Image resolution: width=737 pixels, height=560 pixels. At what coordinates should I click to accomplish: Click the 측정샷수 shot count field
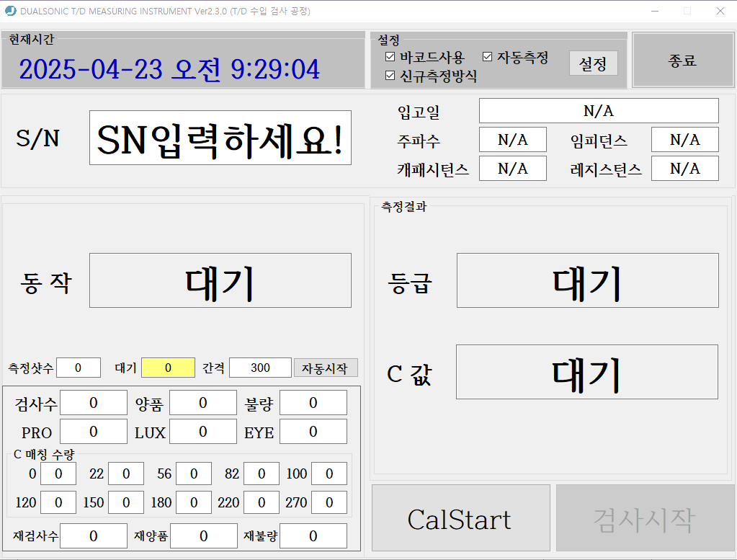pyautogui.click(x=78, y=368)
